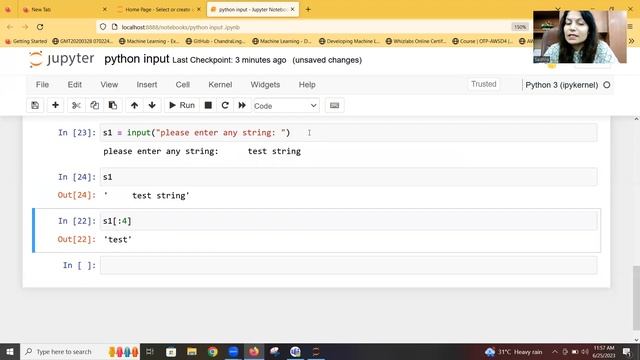The height and width of the screenshot is (360, 640).
Task: Rename the notebook title python input
Action: click(136, 59)
